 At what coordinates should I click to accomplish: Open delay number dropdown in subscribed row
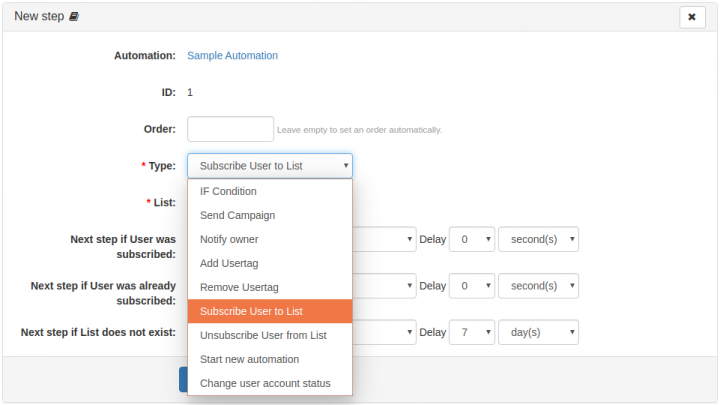(472, 239)
